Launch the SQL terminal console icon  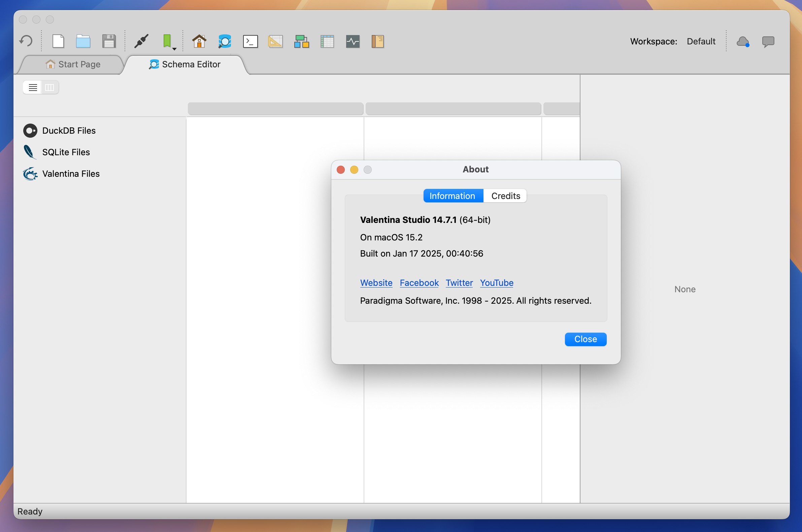250,41
